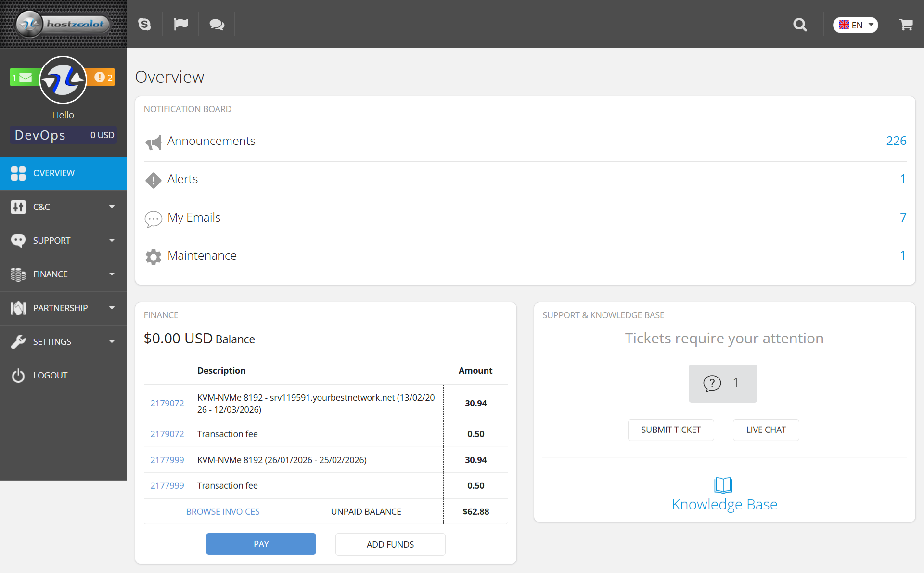The height and width of the screenshot is (574, 924).
Task: Click the $62.88 unpaid balance amount
Action: tap(475, 512)
